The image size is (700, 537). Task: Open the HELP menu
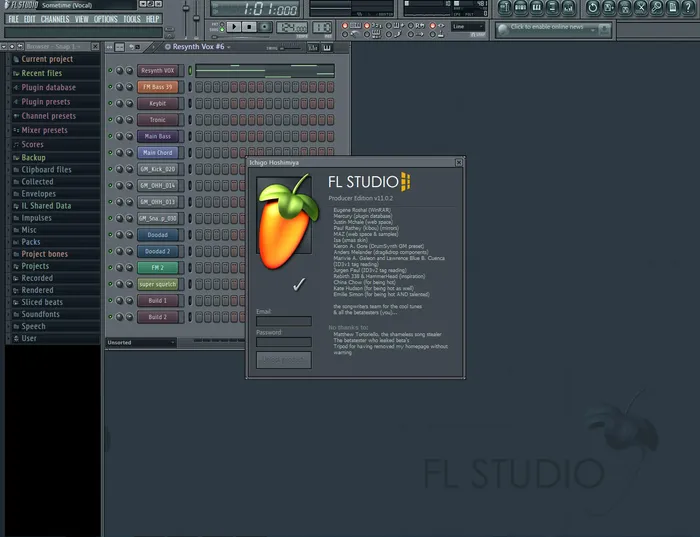[152, 19]
